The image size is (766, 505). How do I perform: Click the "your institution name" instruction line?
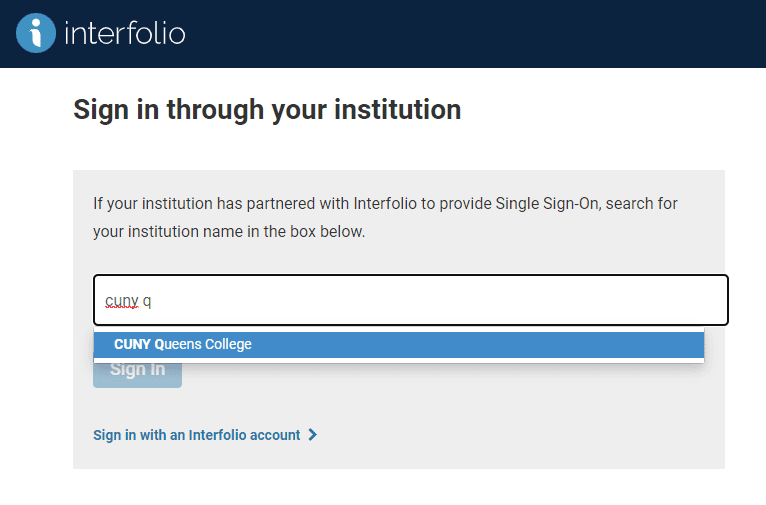pos(229,231)
